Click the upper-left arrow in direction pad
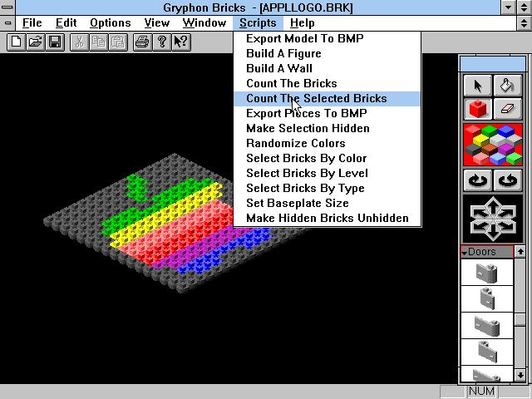 480,213
